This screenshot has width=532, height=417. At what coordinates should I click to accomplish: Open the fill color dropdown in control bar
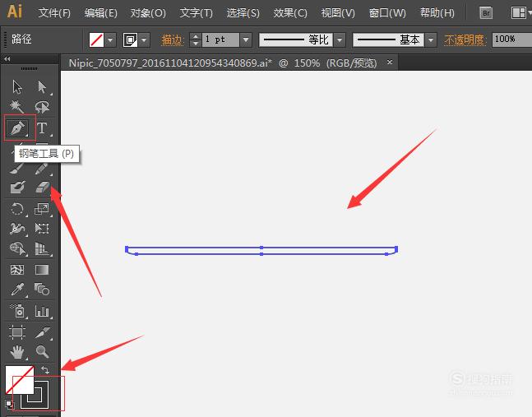110,40
